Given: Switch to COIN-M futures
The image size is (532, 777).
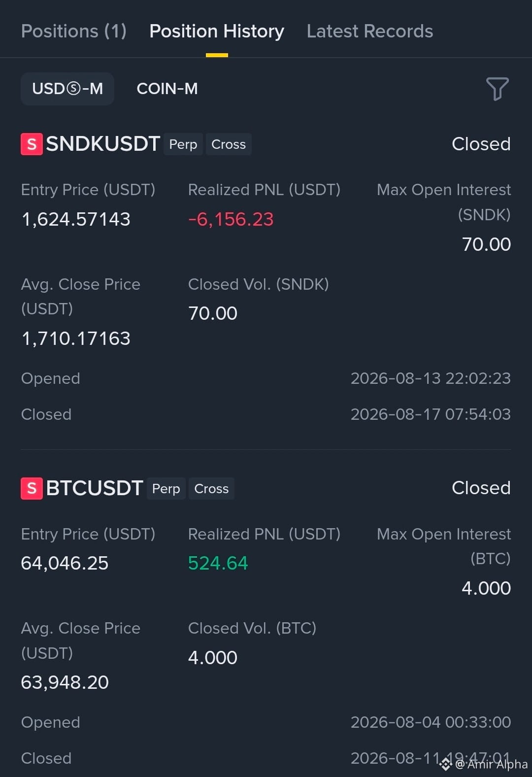Looking at the screenshot, I should [x=167, y=89].
